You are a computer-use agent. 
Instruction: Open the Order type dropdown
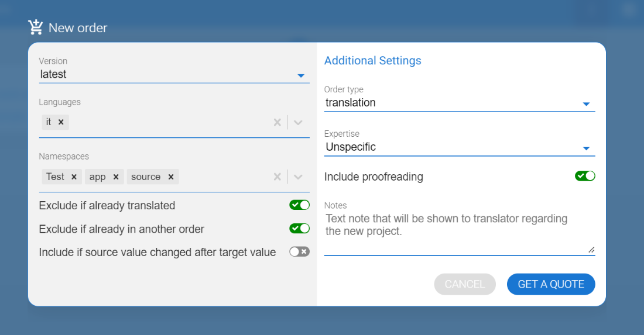[x=586, y=104]
